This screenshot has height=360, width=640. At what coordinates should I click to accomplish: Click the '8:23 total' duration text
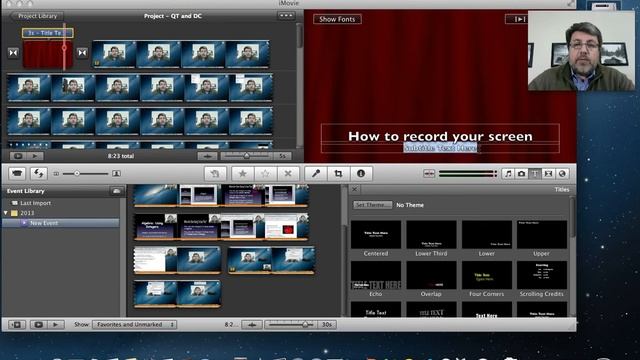121,156
